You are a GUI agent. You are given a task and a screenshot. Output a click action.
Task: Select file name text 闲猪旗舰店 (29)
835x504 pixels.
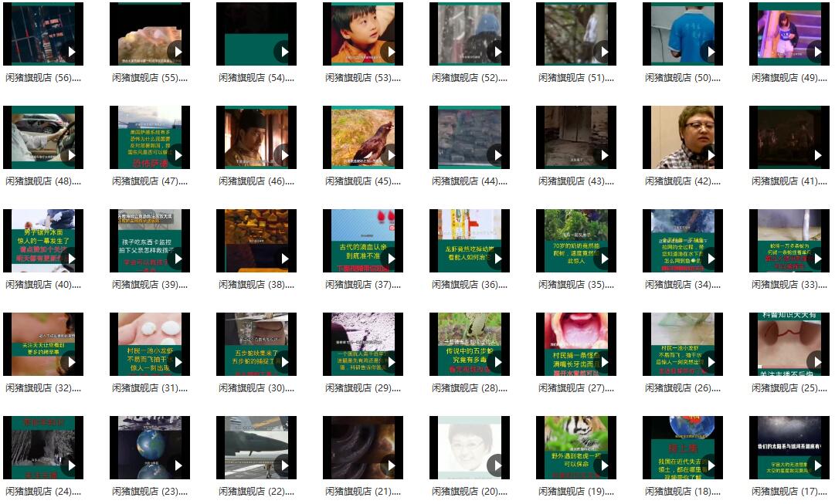tap(362, 388)
